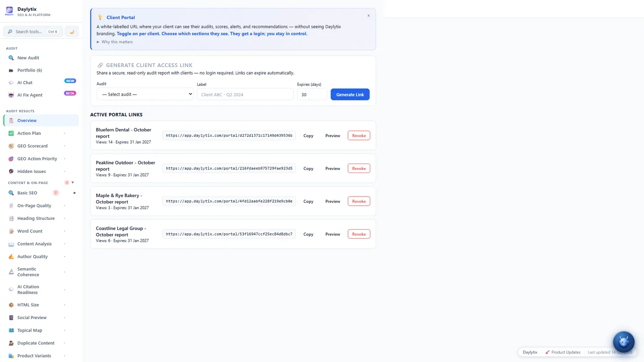Copy the Peakline Outdoor portal link
This screenshot has height=362, width=644.
click(309, 168)
